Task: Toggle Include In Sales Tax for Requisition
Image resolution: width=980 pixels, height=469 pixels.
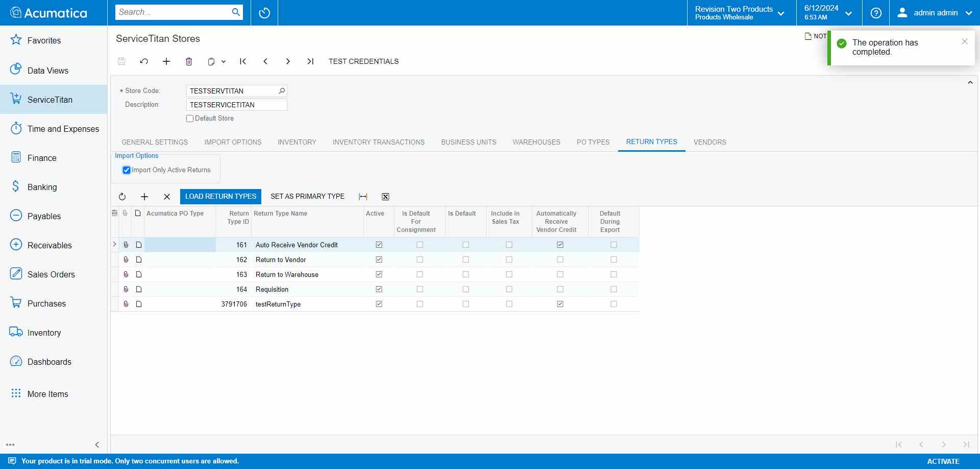Action: tap(509, 289)
